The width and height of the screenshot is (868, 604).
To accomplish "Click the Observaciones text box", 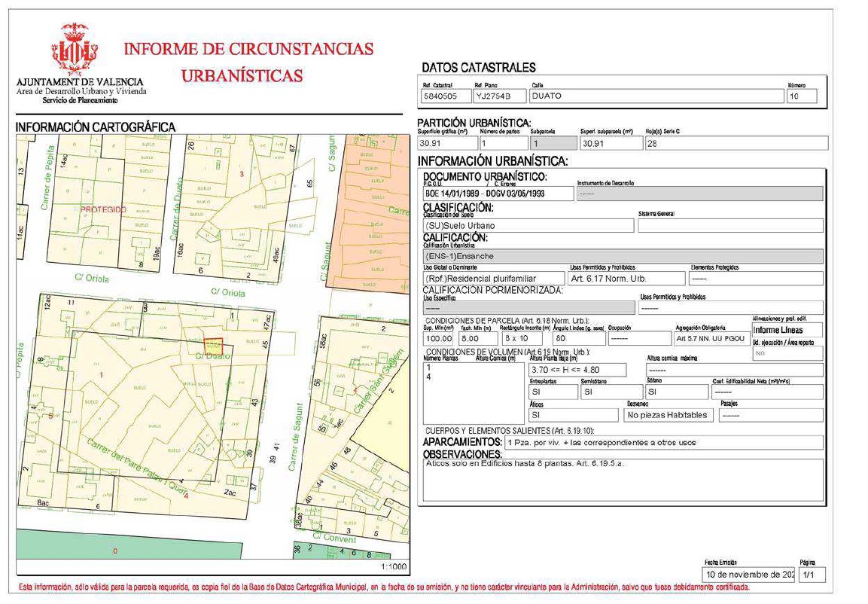I will coord(623,480).
